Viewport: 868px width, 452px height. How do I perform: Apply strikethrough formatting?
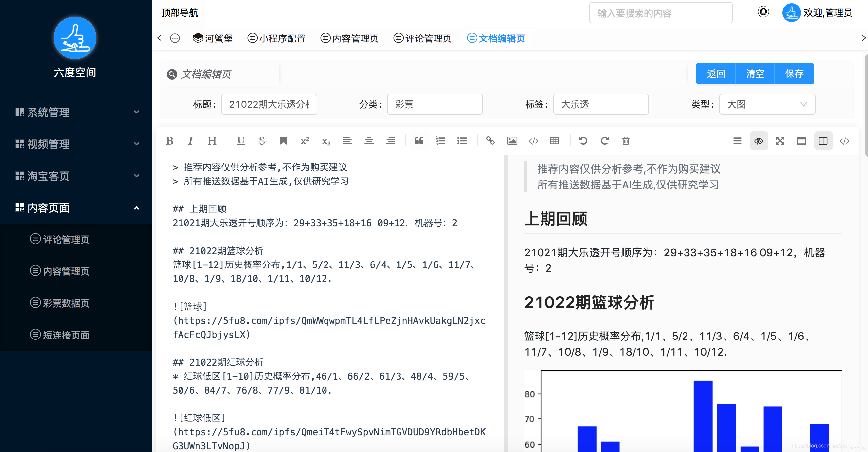(262, 141)
